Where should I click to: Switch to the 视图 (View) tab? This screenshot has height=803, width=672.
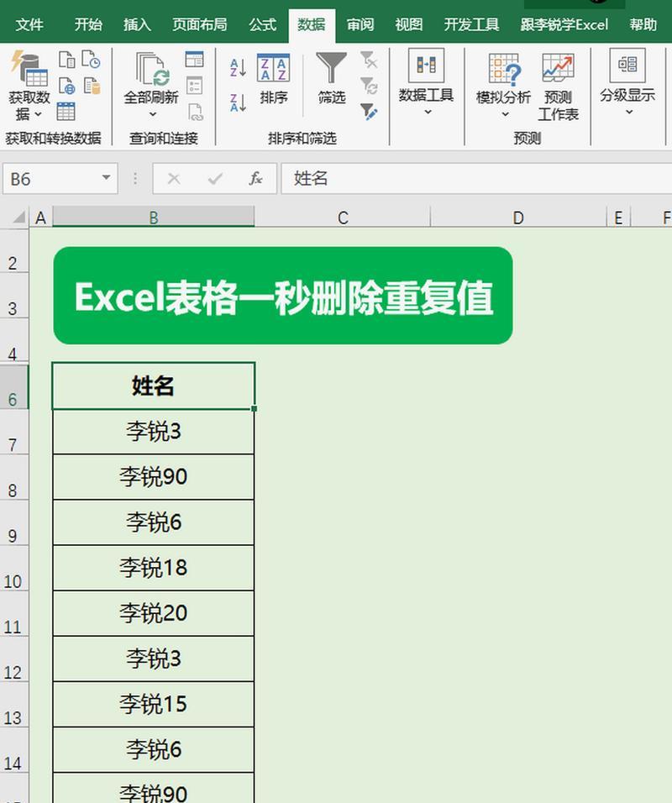pos(409,24)
